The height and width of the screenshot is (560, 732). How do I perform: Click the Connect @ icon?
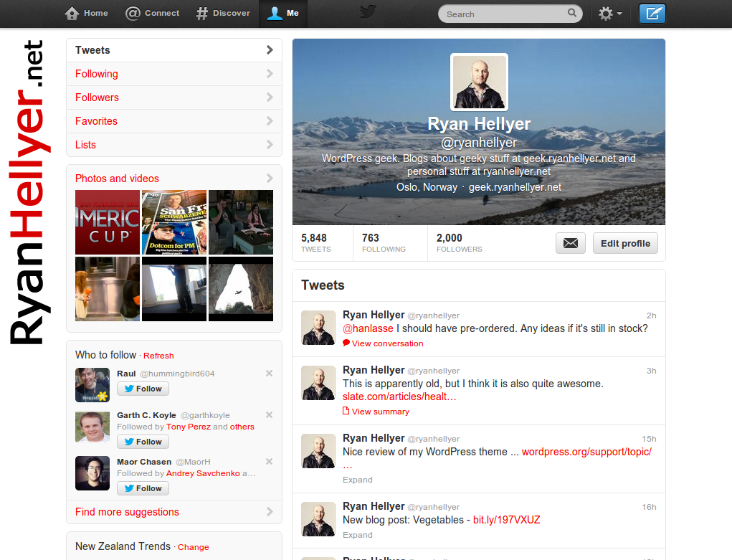coord(133,13)
